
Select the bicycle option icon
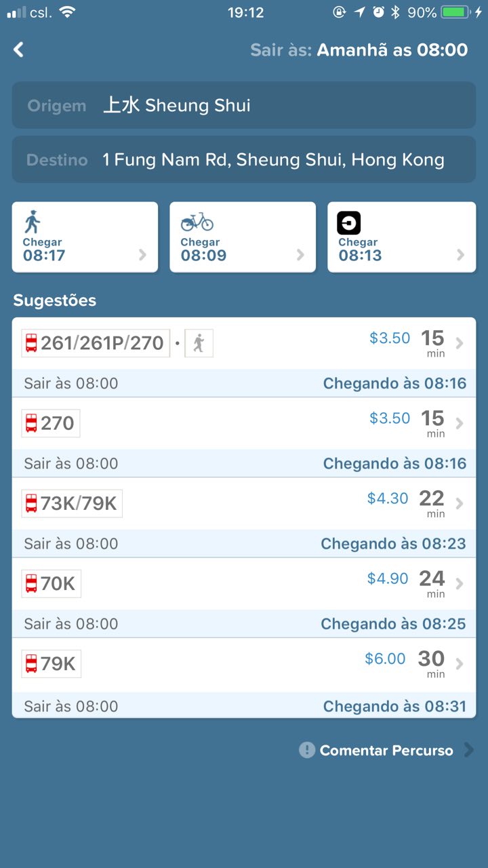[x=197, y=222]
